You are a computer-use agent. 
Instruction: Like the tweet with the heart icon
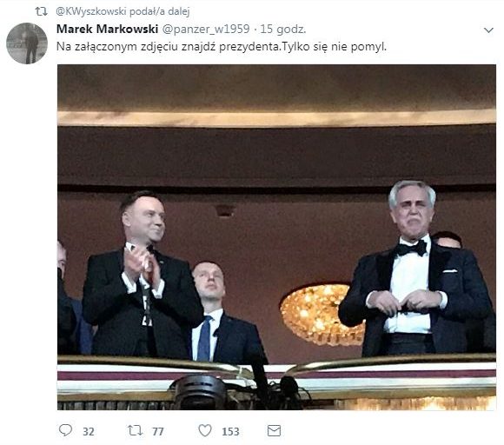pos(205,430)
